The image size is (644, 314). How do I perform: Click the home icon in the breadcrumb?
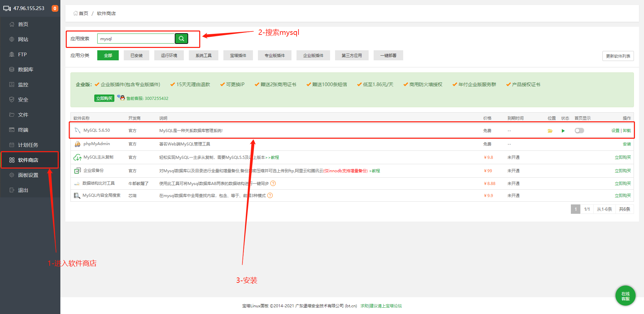[x=75, y=13]
